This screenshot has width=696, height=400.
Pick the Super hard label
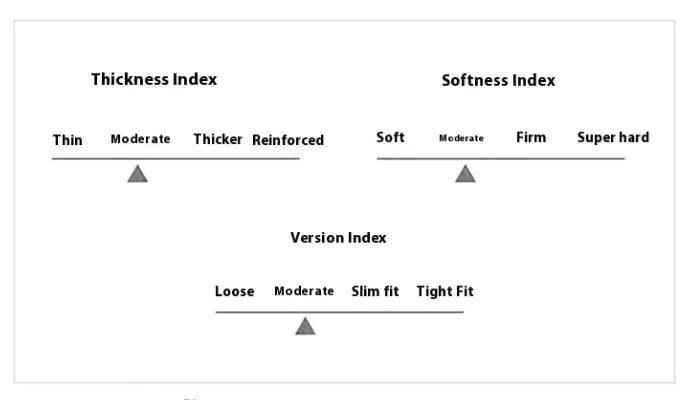point(613,137)
